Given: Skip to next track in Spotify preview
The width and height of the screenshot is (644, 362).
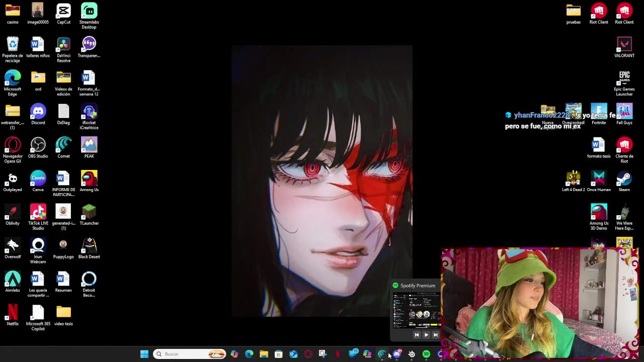Looking at the screenshot, I should click(x=436, y=335).
